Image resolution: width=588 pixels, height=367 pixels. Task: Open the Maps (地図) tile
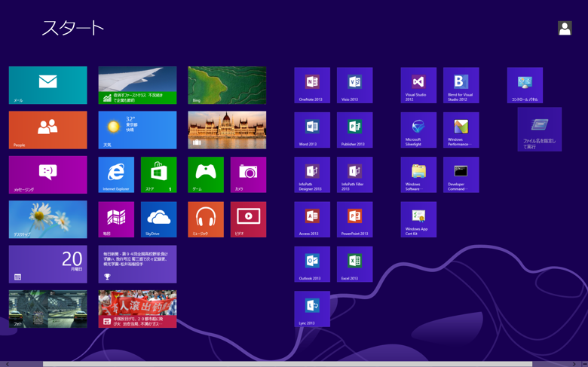click(x=116, y=220)
